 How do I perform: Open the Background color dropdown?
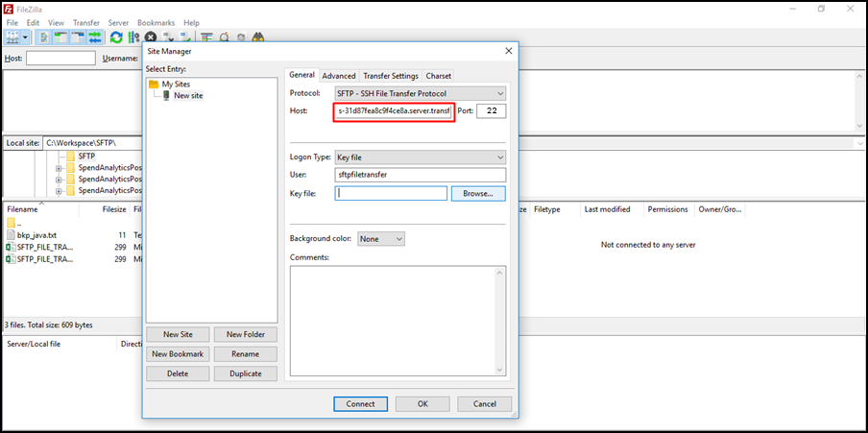tap(381, 239)
